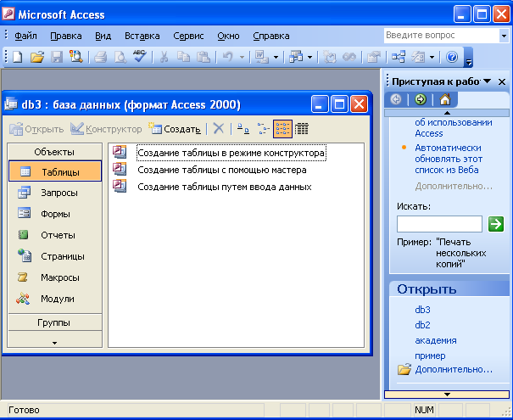Click 'Дополнительно...' link with folder icon
513x420 pixels.
(454, 369)
